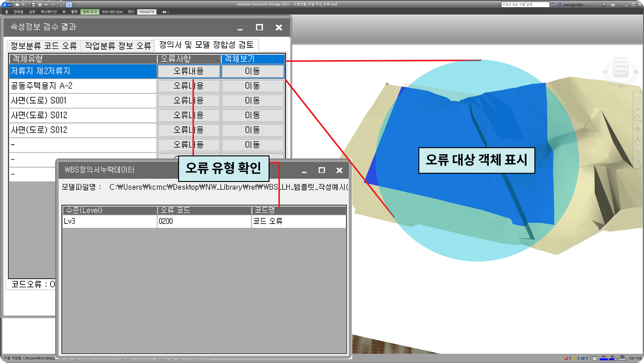
Task: Switch to the 정보분류 코드 오류 tab
Action: click(44, 45)
